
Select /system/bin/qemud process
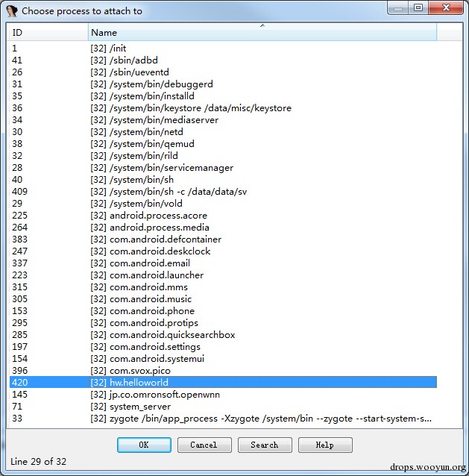223,143
